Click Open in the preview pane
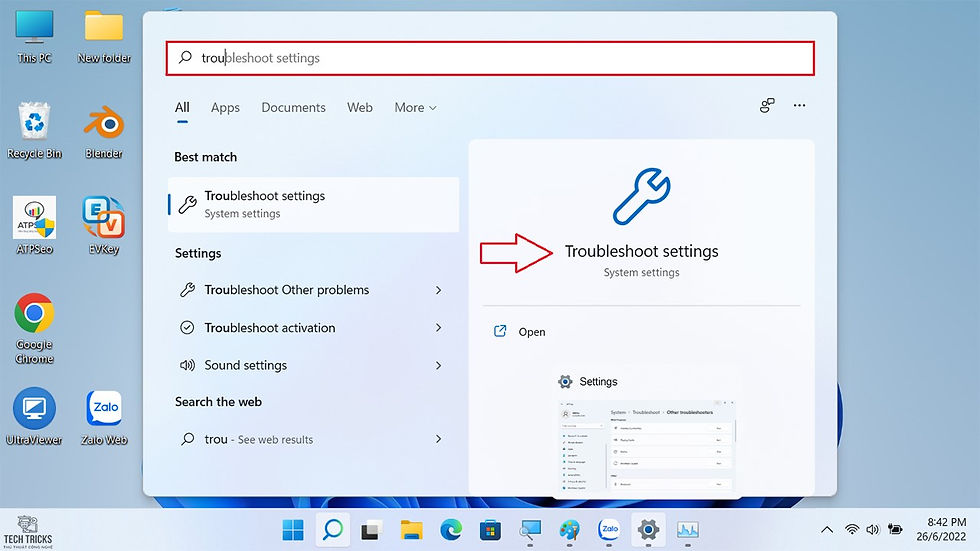Viewport: 980px width, 551px height. click(x=532, y=332)
